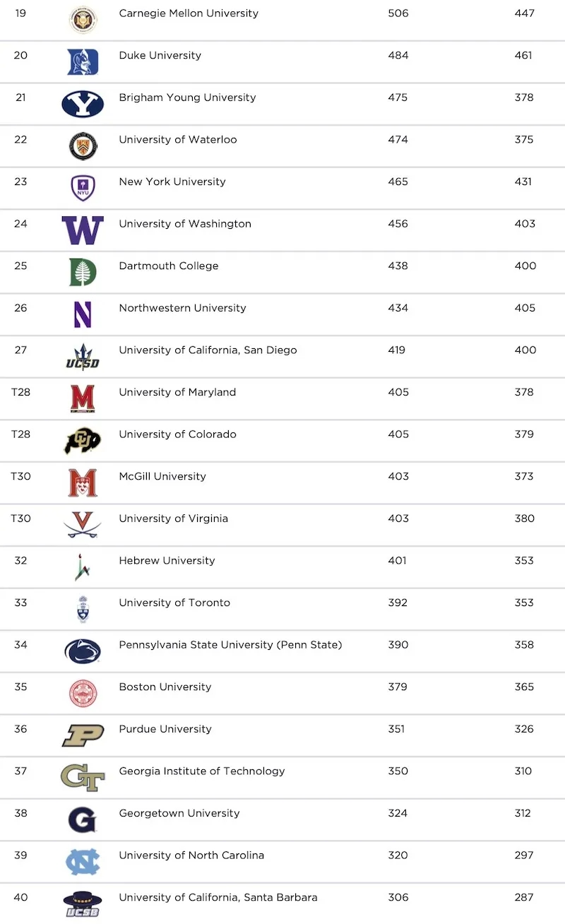565x924 pixels.
Task: Click University of California, Santa Barbara text
Action: (x=218, y=898)
